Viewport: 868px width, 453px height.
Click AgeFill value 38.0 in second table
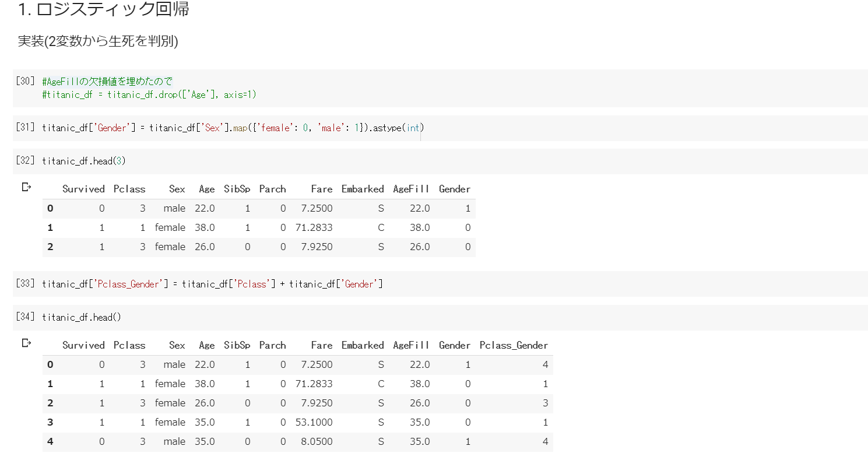pyautogui.click(x=420, y=384)
